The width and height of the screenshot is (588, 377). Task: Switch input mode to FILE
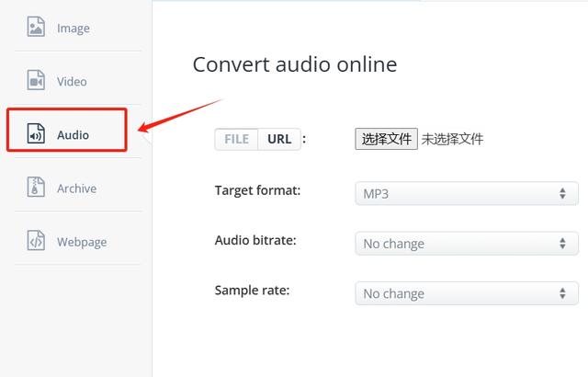[x=237, y=139]
